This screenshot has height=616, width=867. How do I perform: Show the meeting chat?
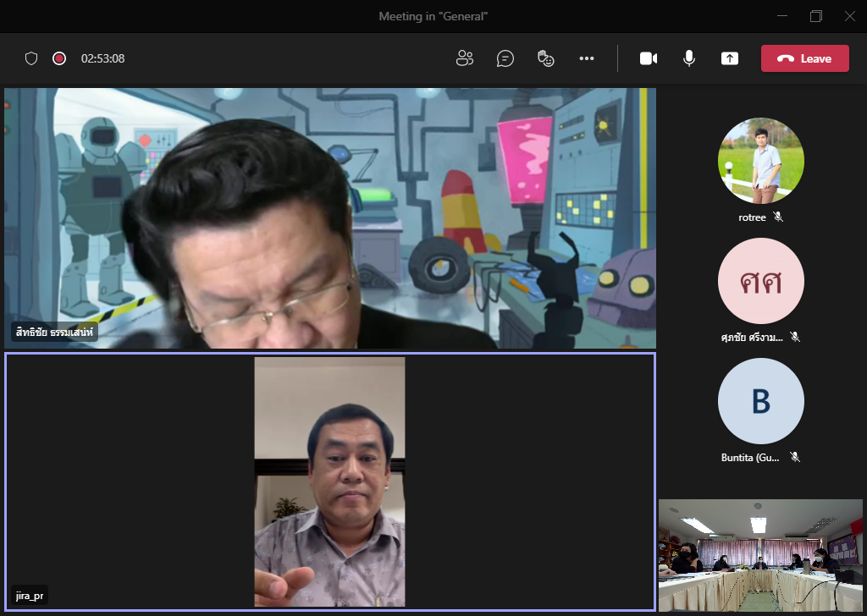505,58
